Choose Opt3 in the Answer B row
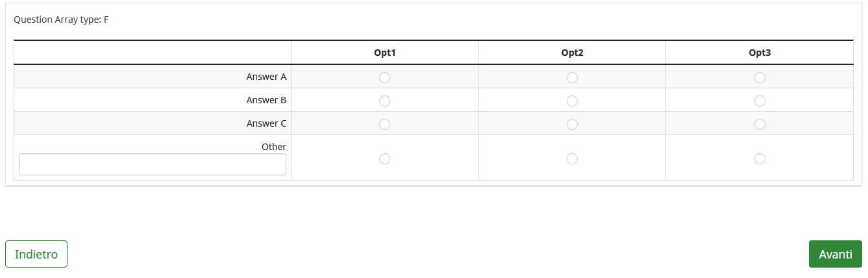Image resolution: width=868 pixels, height=278 pixels. [x=760, y=101]
